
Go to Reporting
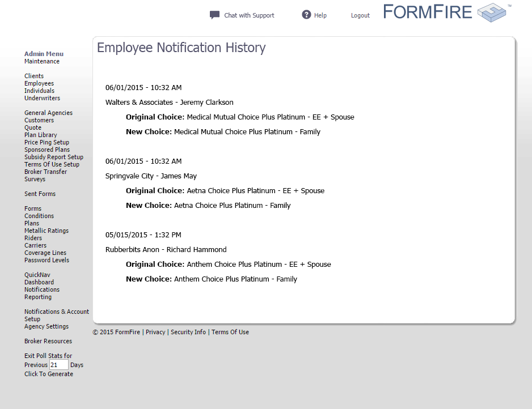pyautogui.click(x=38, y=297)
